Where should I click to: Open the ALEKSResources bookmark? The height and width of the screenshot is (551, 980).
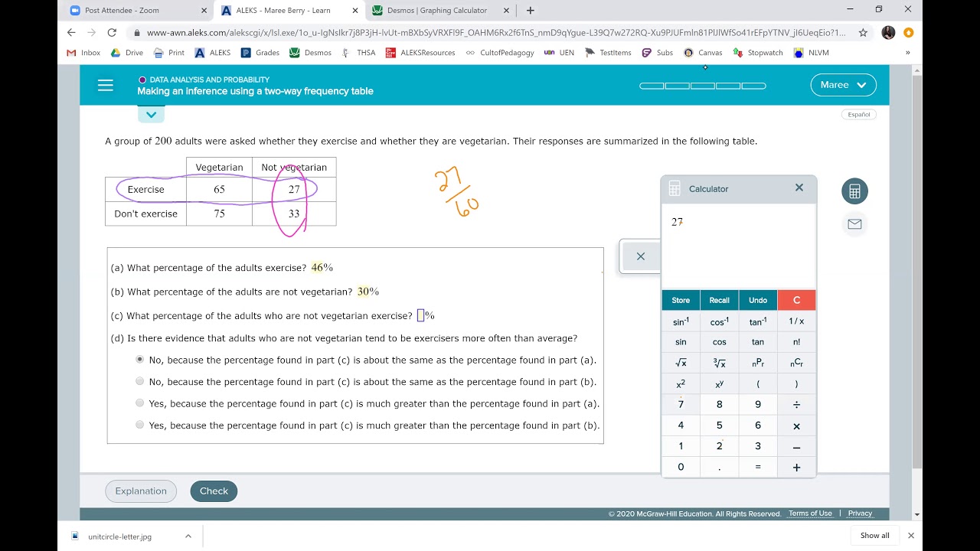tap(420, 53)
